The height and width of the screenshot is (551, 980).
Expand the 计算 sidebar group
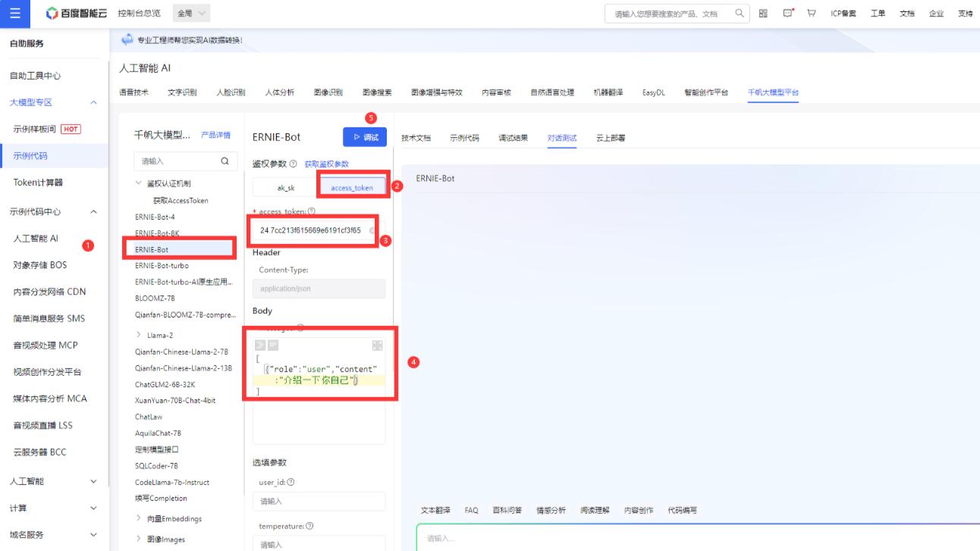93,508
